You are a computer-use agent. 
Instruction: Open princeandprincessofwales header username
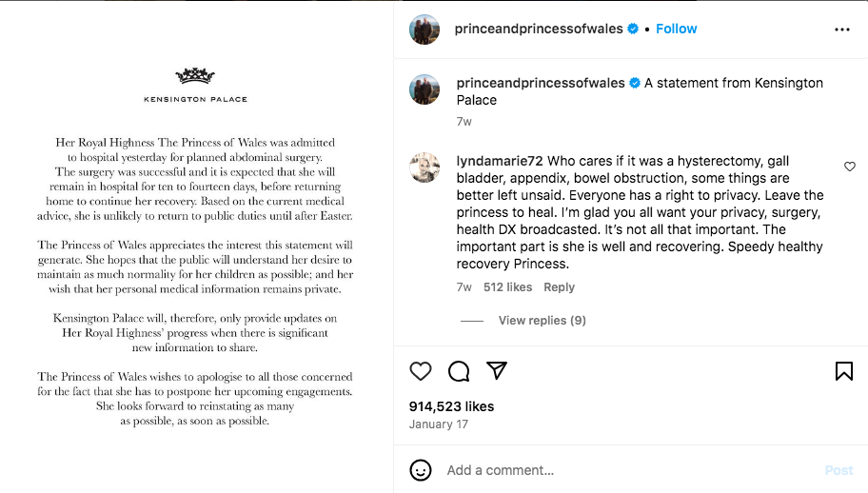point(538,29)
